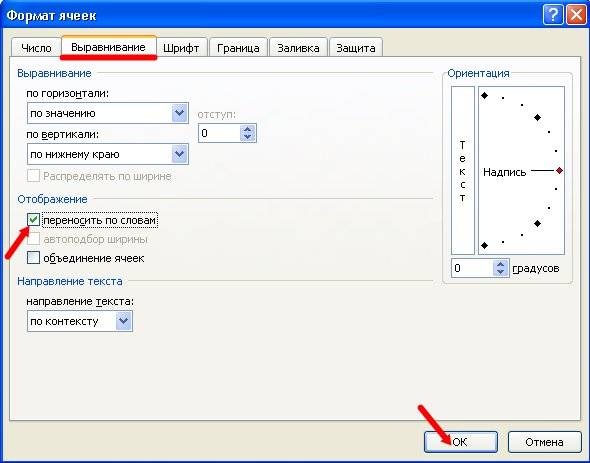The image size is (590, 463).
Task: Click the градусов input field
Action: (x=473, y=268)
